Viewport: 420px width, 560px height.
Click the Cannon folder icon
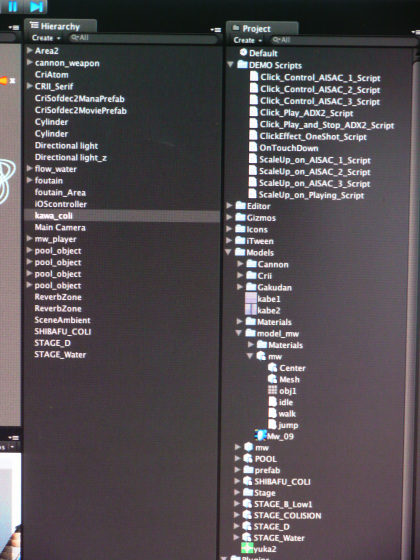[x=251, y=264]
